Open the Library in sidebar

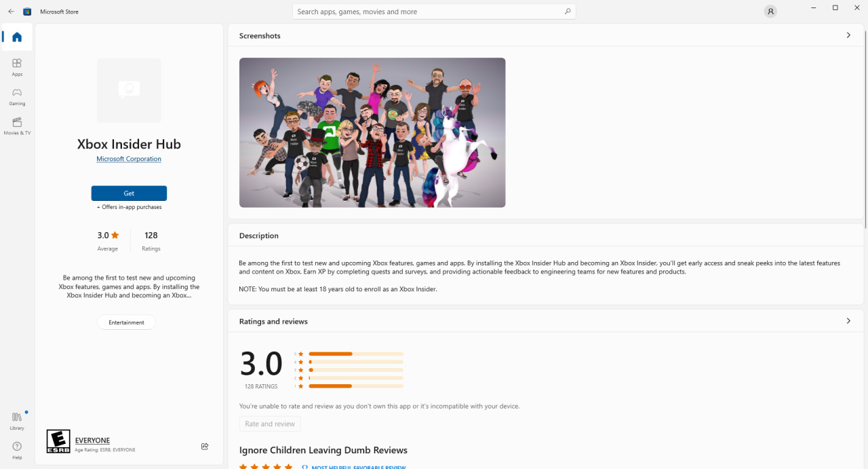click(x=17, y=421)
